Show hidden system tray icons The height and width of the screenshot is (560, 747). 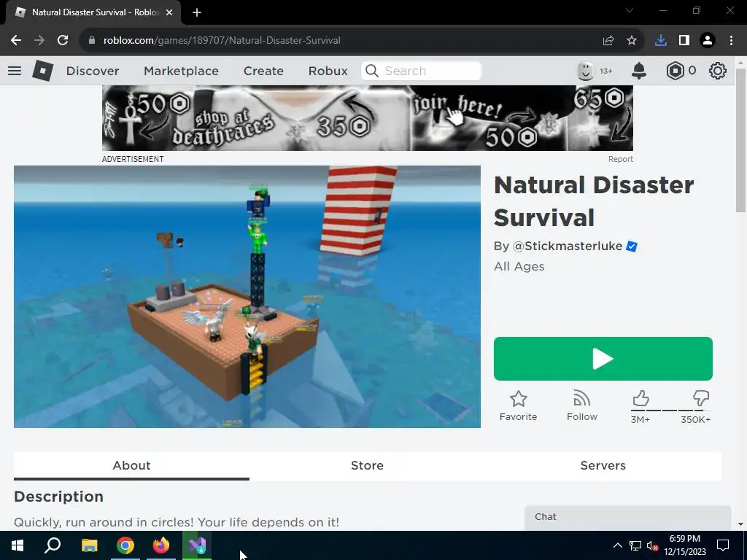(617, 545)
